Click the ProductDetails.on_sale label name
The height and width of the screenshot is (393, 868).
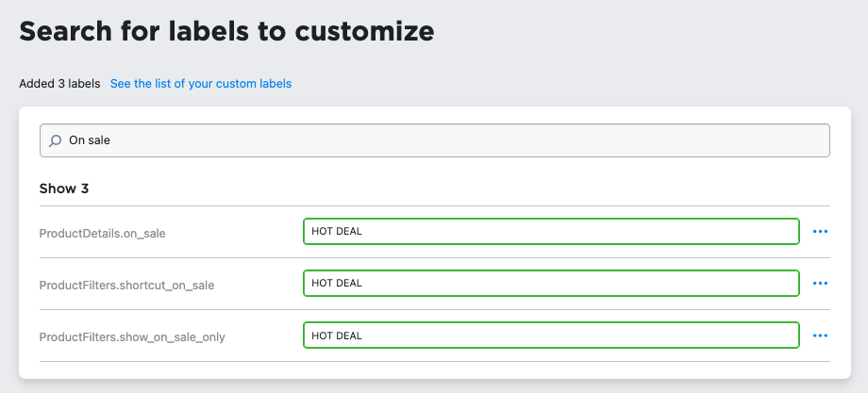[103, 233]
